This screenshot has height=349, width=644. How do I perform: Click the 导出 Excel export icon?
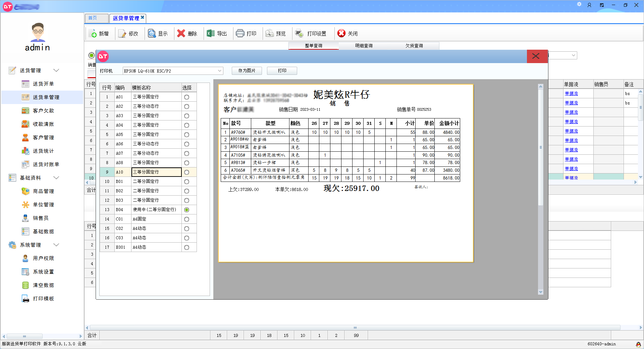tap(211, 34)
